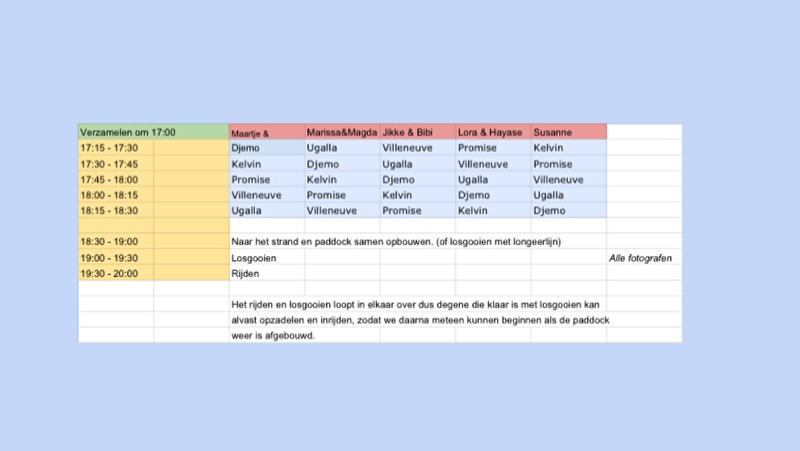800x451 pixels.
Task: Click the 'Susanne' column header cell
Action: [x=569, y=132]
